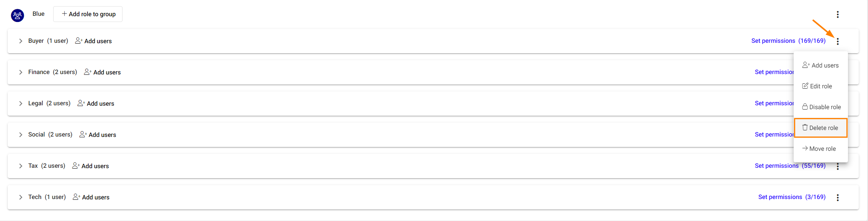
Task: Open the Tech role's three-dot menu
Action: pos(838,197)
